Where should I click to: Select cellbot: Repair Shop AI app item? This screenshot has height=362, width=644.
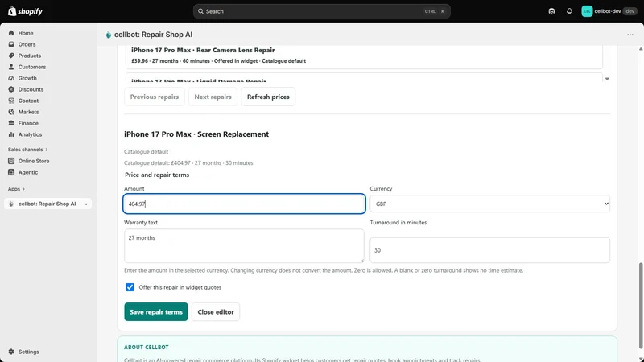[x=47, y=204]
